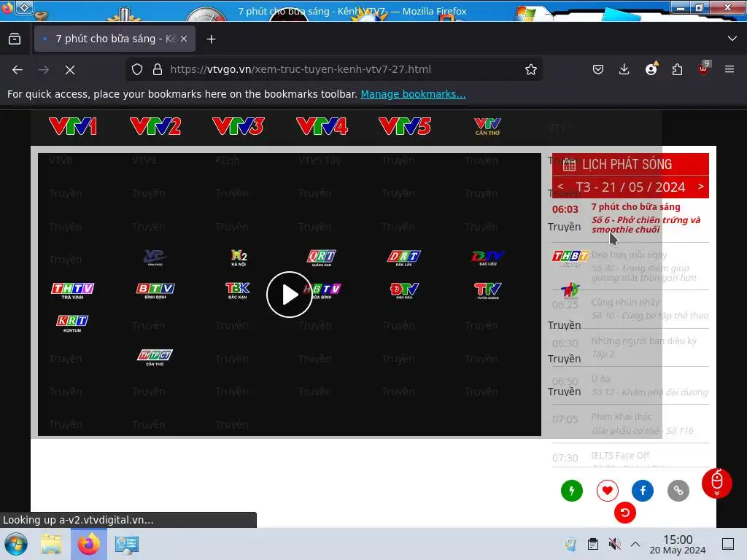Screen dimensions: 747x560
Task: Open the BTV Bạc Liêu channel
Action: (488, 257)
